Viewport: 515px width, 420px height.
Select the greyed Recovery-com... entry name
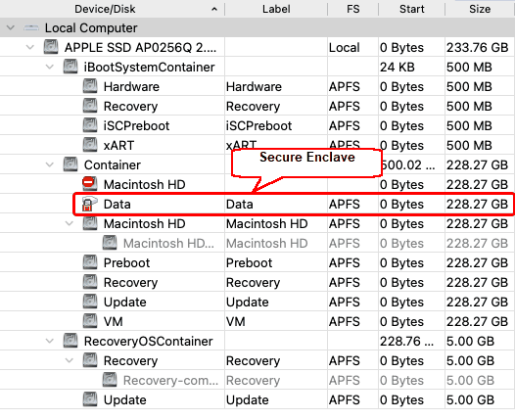click(170, 380)
